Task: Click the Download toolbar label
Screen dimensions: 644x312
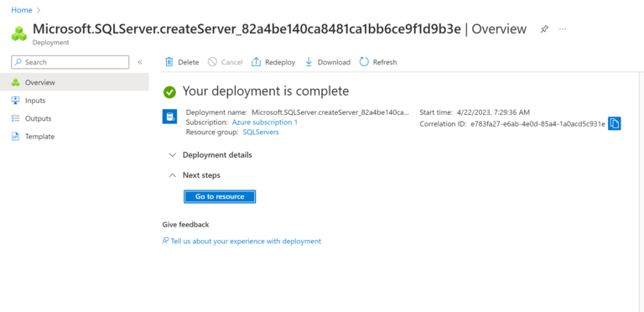Action: click(334, 62)
